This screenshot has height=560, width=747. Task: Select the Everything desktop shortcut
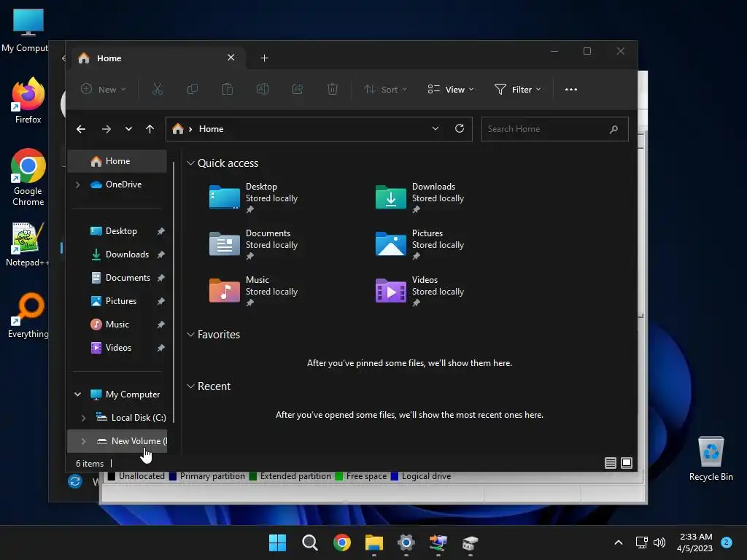(x=28, y=315)
